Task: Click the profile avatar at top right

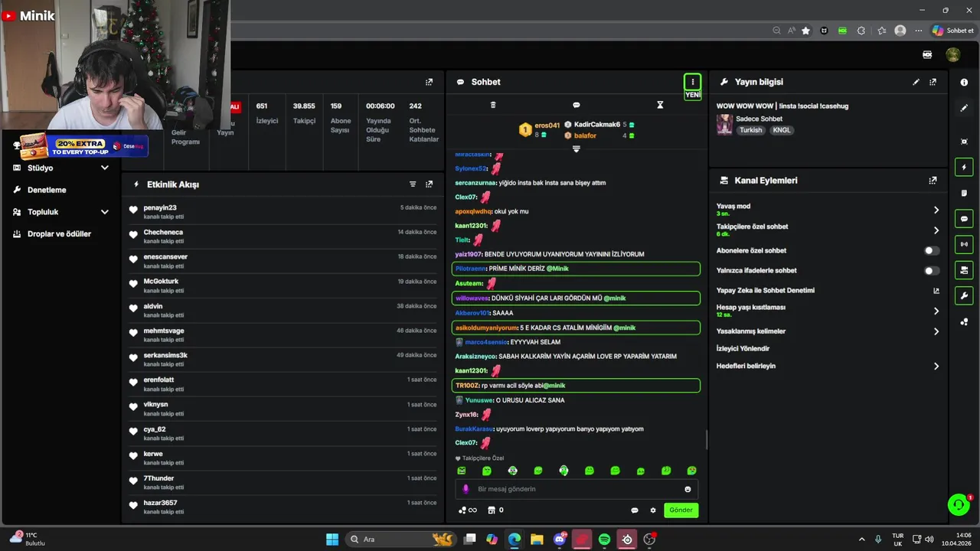Action: [953, 55]
